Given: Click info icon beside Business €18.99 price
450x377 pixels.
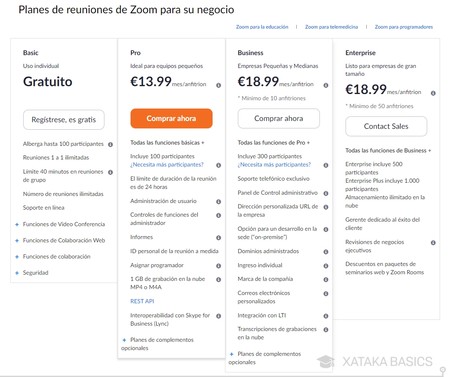Looking at the screenshot, I should (326, 85).
